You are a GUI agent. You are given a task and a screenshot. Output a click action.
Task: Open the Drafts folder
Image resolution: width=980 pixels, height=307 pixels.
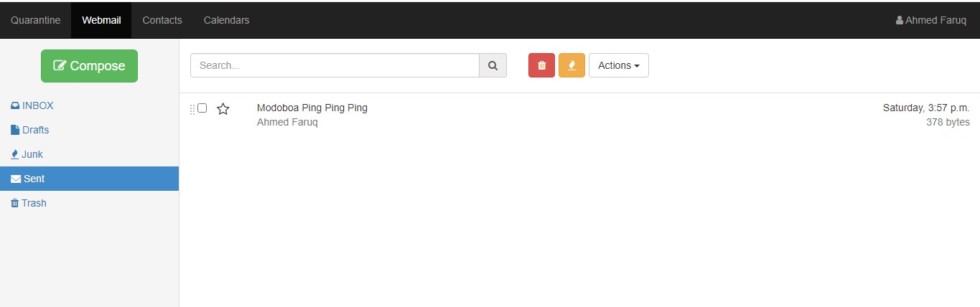[x=35, y=130]
